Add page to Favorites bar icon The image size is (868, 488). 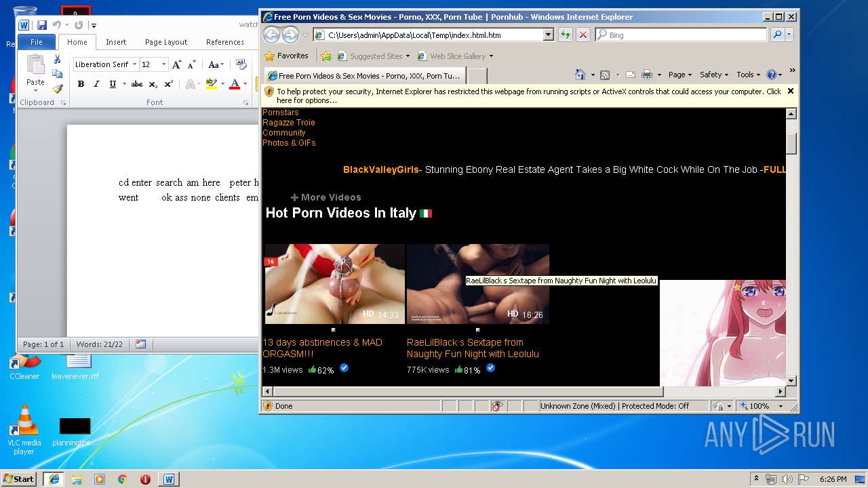point(326,56)
